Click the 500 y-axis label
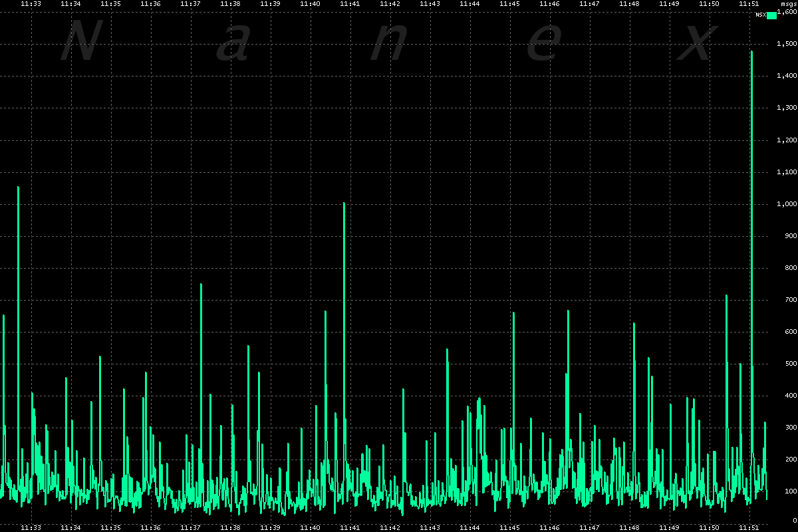 coord(791,364)
